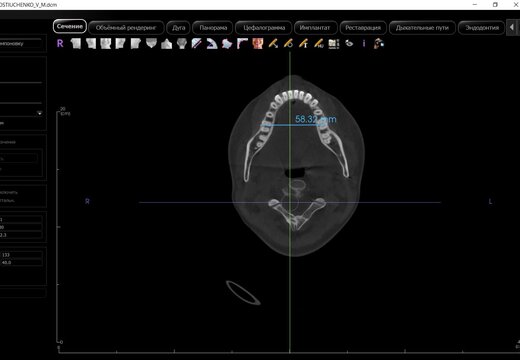Screen dimensions: 520x360
Task: Open the left panel dropdown arrow
Action: [40, 113]
